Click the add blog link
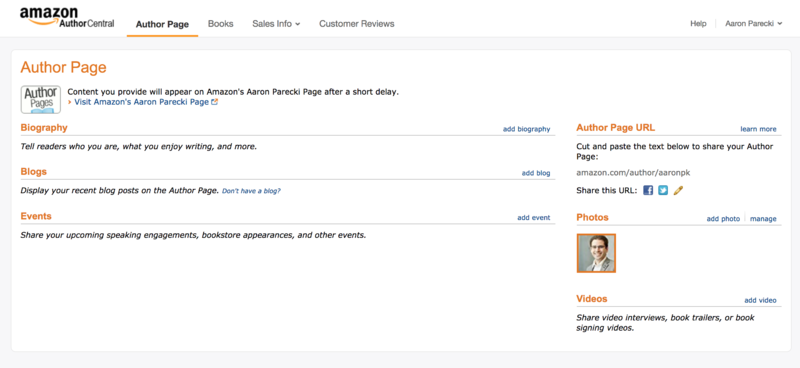Image resolution: width=800 pixels, height=368 pixels. [536, 173]
